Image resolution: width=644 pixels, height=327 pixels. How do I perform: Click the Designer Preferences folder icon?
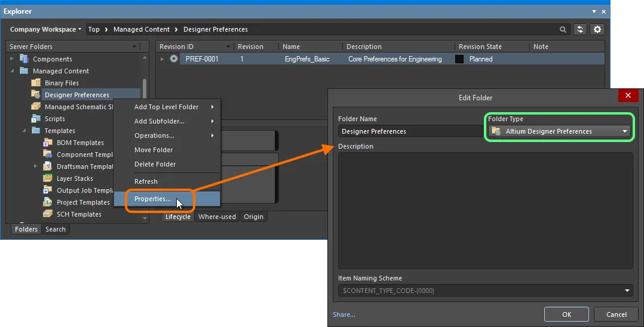pyautogui.click(x=36, y=94)
